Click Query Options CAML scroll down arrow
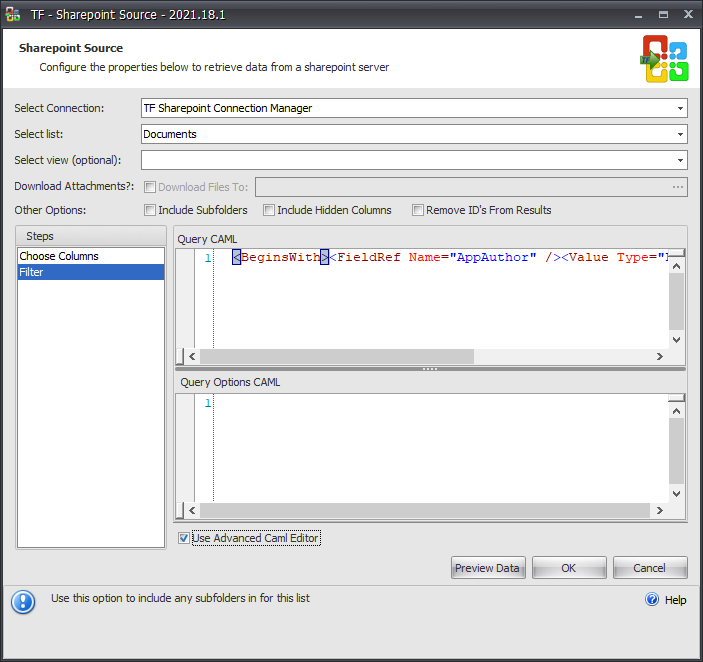 (x=677, y=493)
